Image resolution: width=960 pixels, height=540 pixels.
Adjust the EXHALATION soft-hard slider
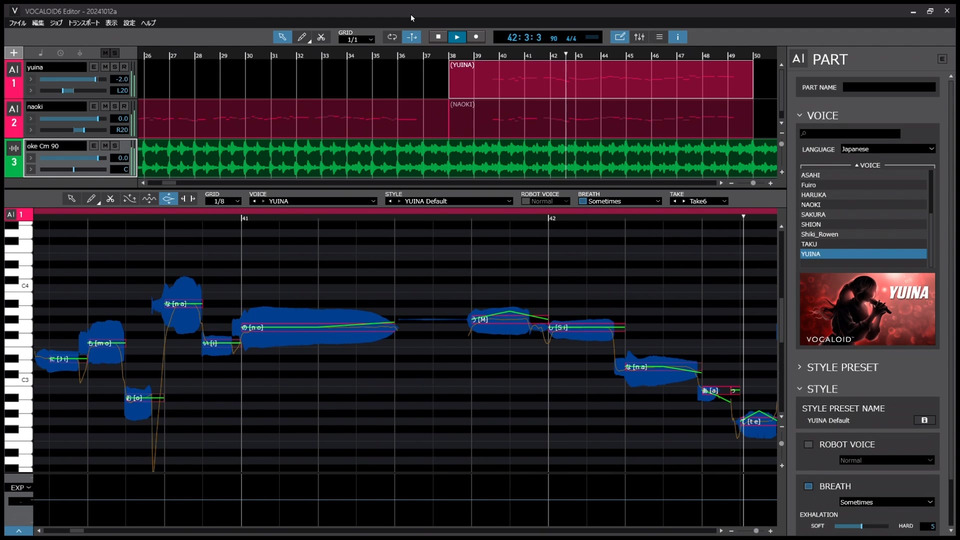861,526
